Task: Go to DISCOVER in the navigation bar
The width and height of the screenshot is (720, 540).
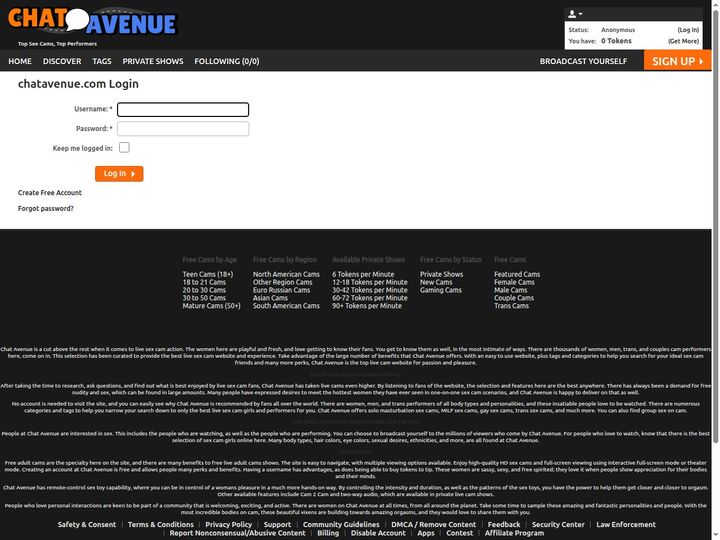Action: click(62, 61)
